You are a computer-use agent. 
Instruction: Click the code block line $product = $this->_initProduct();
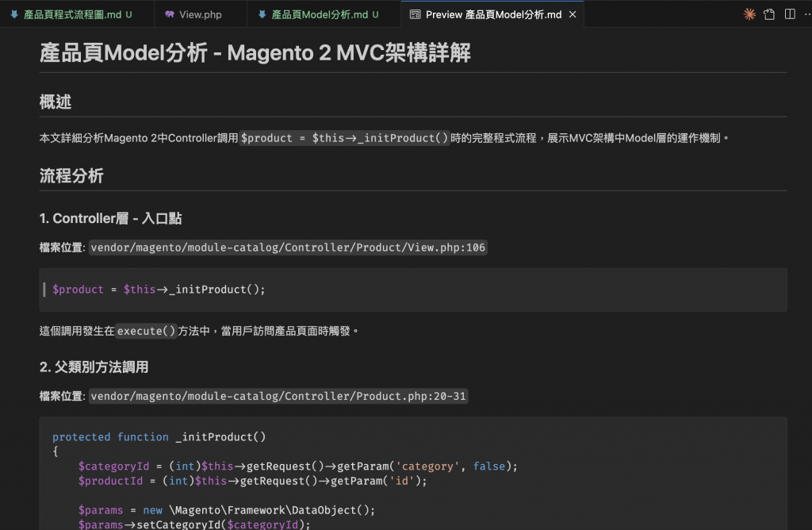click(159, 290)
